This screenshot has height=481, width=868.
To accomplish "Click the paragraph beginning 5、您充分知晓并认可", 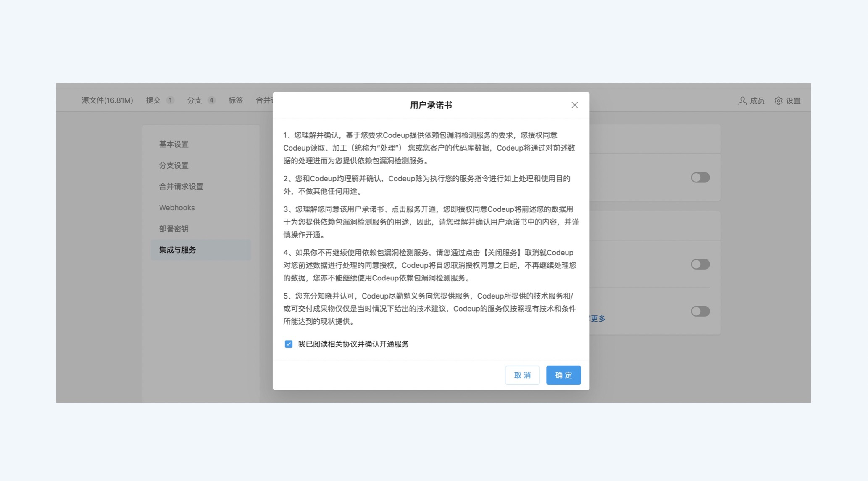I will click(430, 309).
